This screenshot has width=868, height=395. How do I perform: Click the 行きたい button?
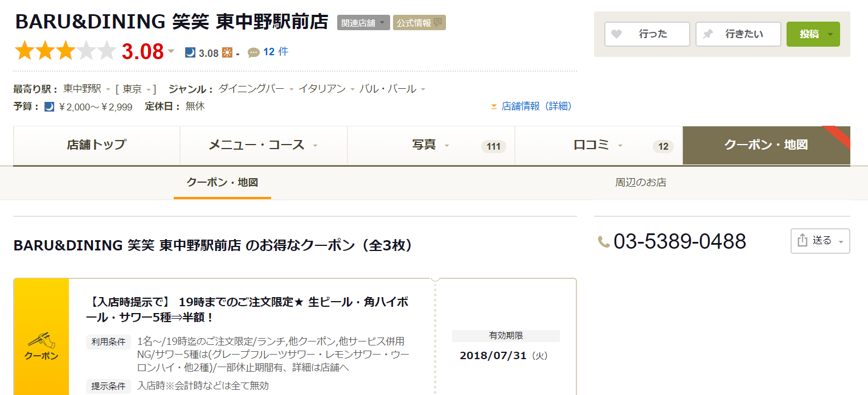coord(738,34)
